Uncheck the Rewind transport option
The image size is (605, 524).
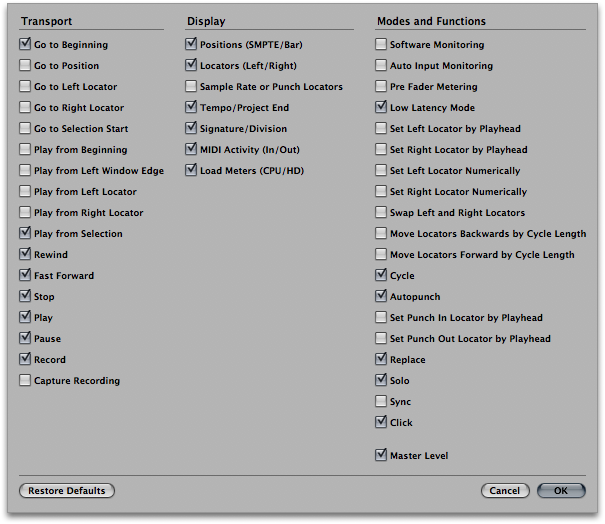click(x=25, y=254)
